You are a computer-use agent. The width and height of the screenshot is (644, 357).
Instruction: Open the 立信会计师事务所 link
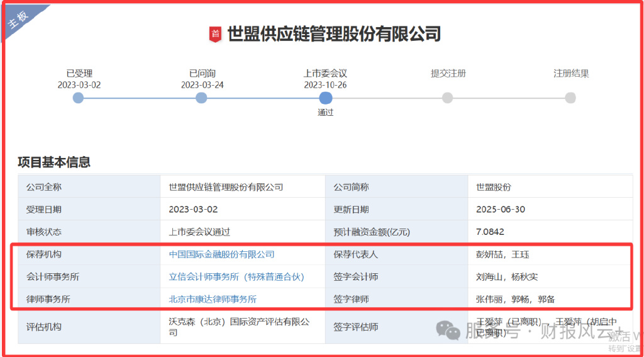point(236,277)
